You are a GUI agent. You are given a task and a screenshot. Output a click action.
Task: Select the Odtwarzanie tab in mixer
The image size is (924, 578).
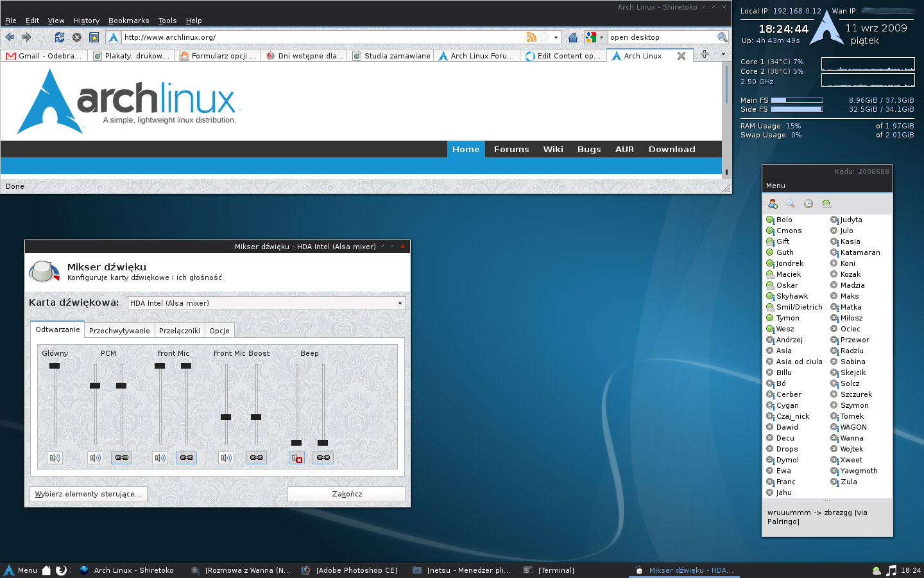[58, 329]
